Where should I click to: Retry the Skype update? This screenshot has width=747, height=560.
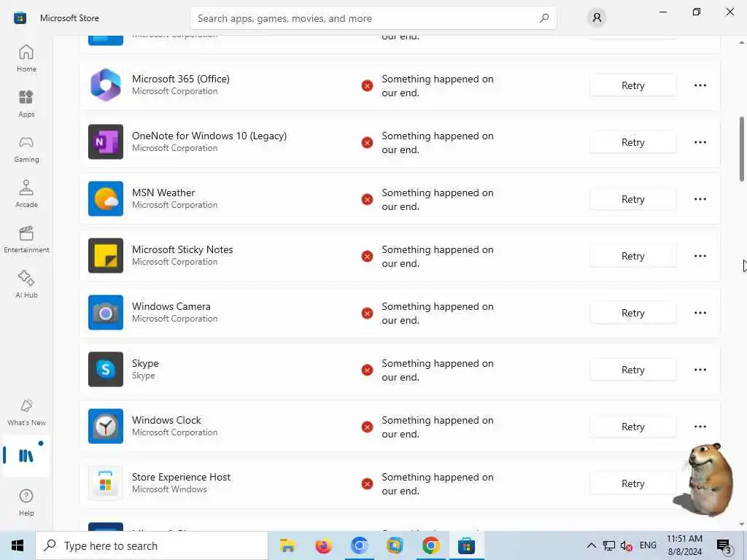[x=632, y=370]
